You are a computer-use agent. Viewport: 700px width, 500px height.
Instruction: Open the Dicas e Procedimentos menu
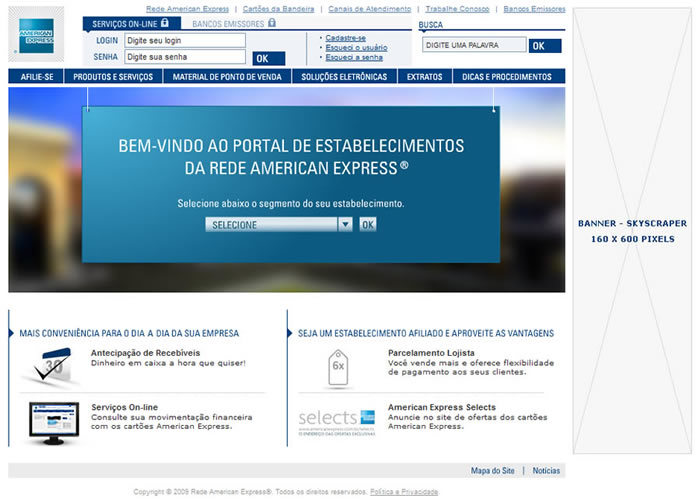pyautogui.click(x=507, y=77)
